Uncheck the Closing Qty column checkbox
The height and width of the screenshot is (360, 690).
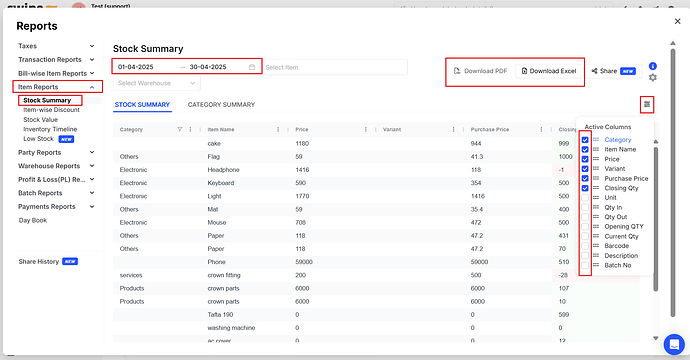tap(585, 188)
